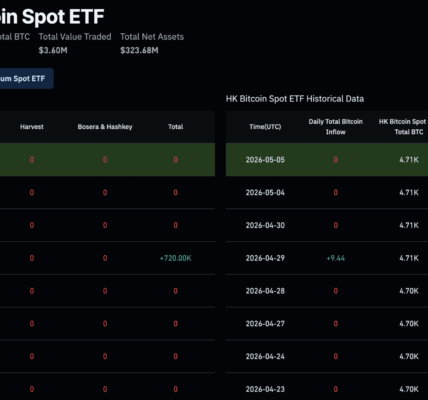Viewport: 428px width, 400px height.
Task: Select the 2026-05-04 date row
Action: [x=327, y=192]
